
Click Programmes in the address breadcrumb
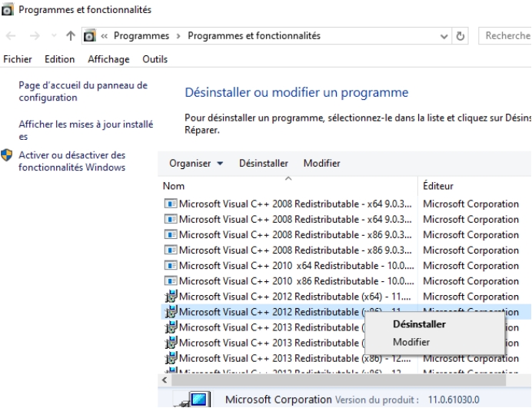coord(141,36)
